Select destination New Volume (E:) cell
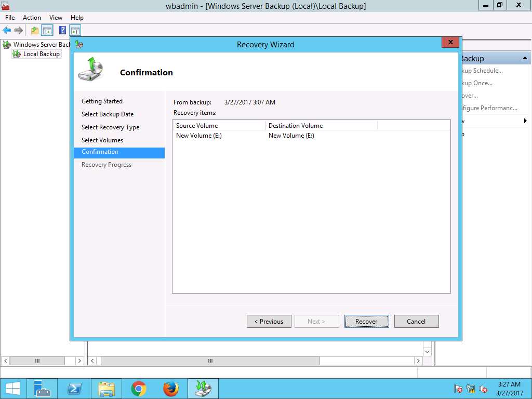The height and width of the screenshot is (399, 532). tap(291, 136)
